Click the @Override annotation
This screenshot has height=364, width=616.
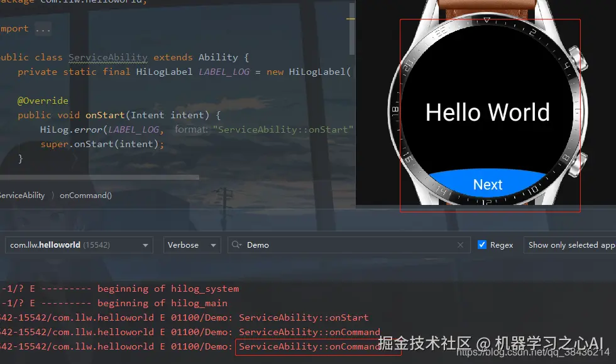(x=43, y=101)
